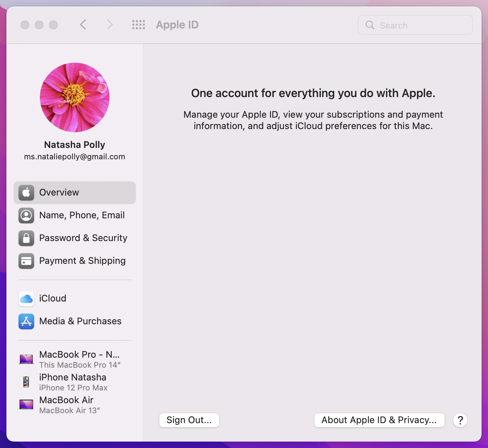
Task: Click the Sign Out... button
Action: 189,420
